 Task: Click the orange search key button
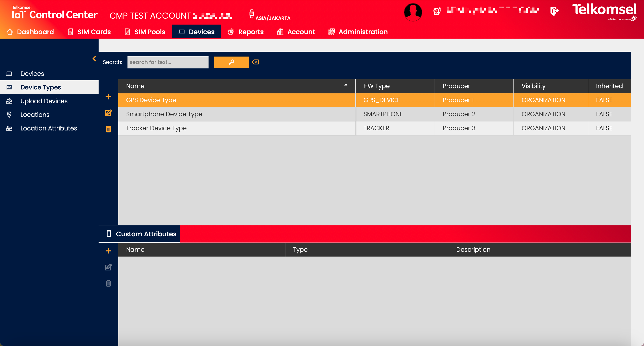(231, 62)
